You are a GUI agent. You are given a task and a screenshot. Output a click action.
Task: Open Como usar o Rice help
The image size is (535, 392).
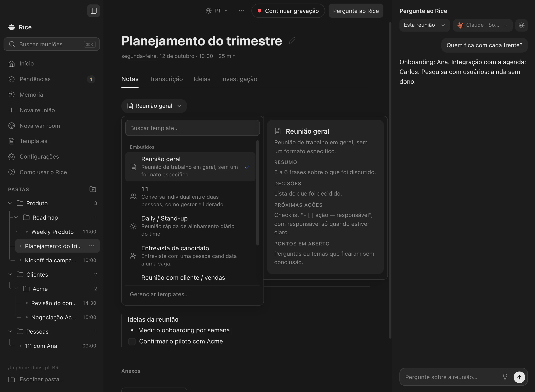pos(52,172)
